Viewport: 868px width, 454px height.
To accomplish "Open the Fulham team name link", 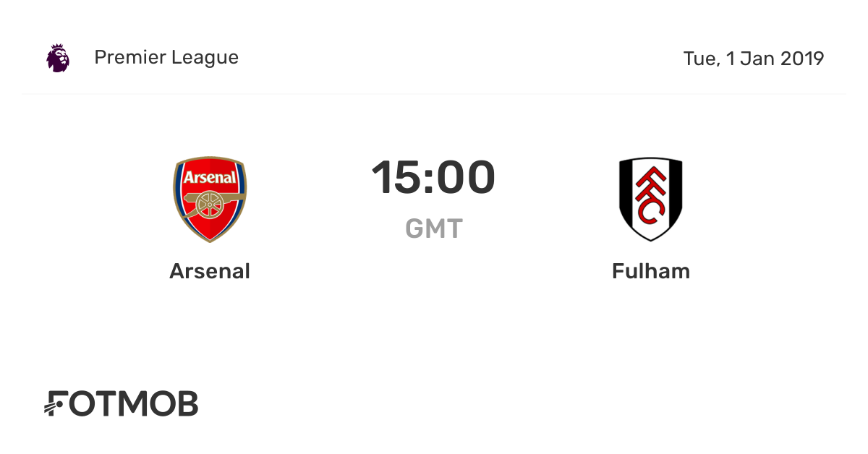I will point(651,271).
